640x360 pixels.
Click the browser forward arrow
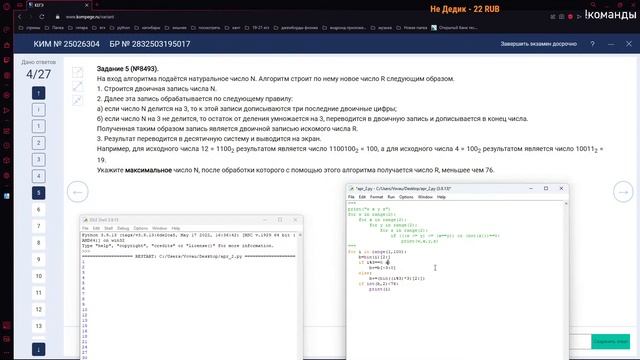pos(31,17)
